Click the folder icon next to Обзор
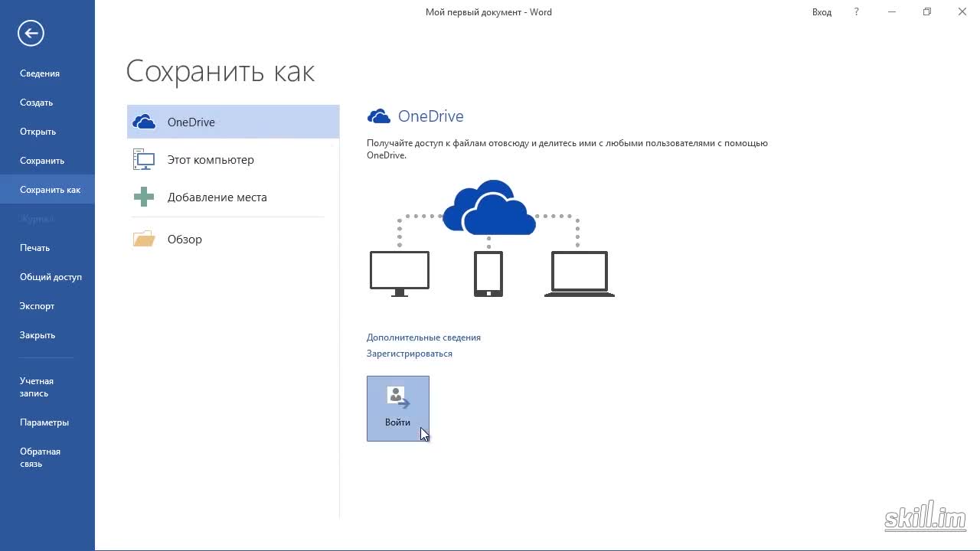The width and height of the screenshot is (980, 551). pos(144,239)
